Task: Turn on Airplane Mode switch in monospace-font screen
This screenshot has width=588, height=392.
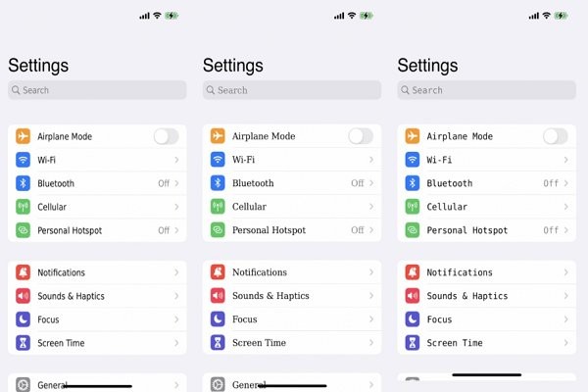Action: click(556, 136)
